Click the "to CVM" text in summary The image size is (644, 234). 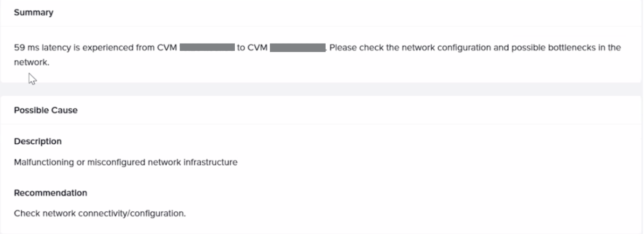pyautogui.click(x=252, y=48)
